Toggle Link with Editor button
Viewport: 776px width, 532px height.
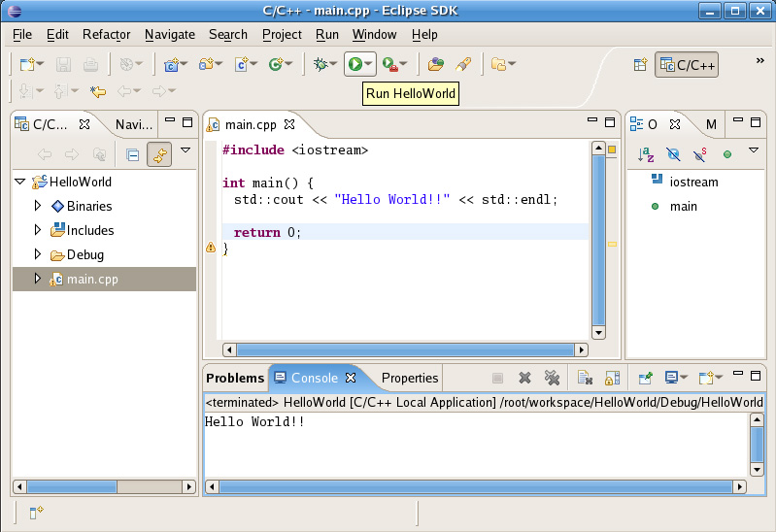pos(159,154)
